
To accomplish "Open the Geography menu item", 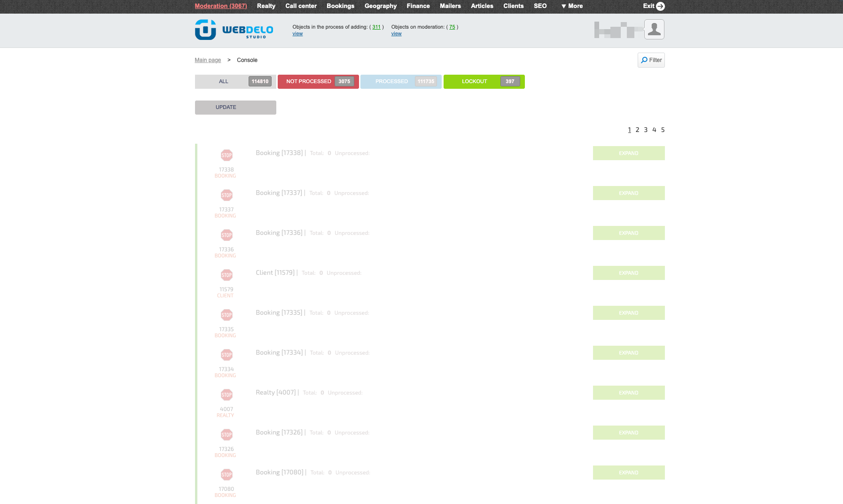I will click(380, 6).
